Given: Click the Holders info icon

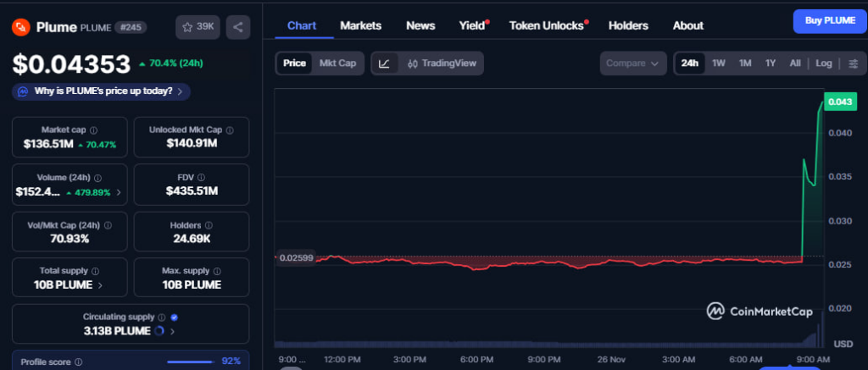Looking at the screenshot, I should click(209, 226).
